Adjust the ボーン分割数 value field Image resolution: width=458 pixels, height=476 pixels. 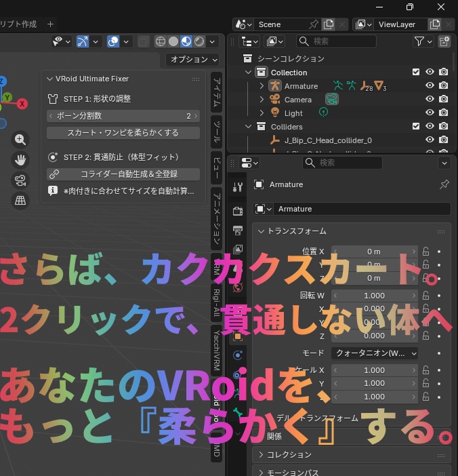[123, 116]
